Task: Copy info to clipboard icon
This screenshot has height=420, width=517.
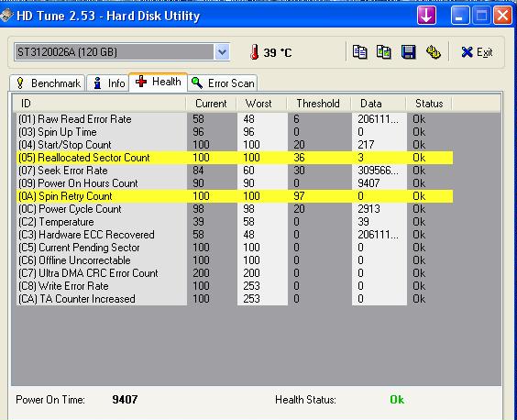Action: tap(359, 52)
